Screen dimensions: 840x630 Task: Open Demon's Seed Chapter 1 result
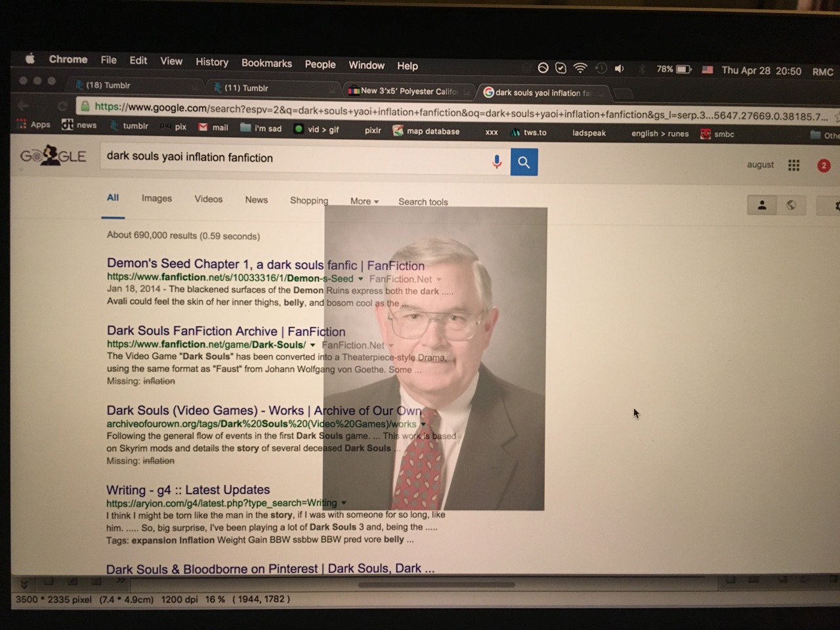(266, 264)
